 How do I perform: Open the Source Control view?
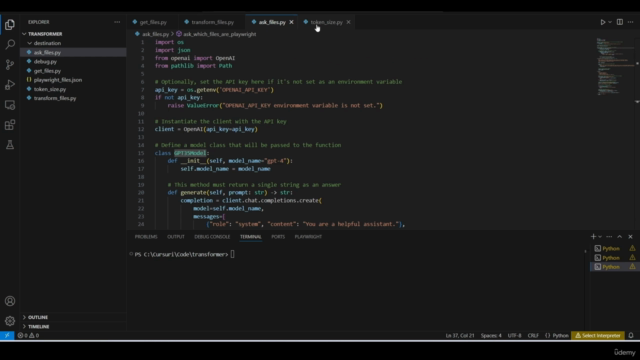pyautogui.click(x=10, y=64)
